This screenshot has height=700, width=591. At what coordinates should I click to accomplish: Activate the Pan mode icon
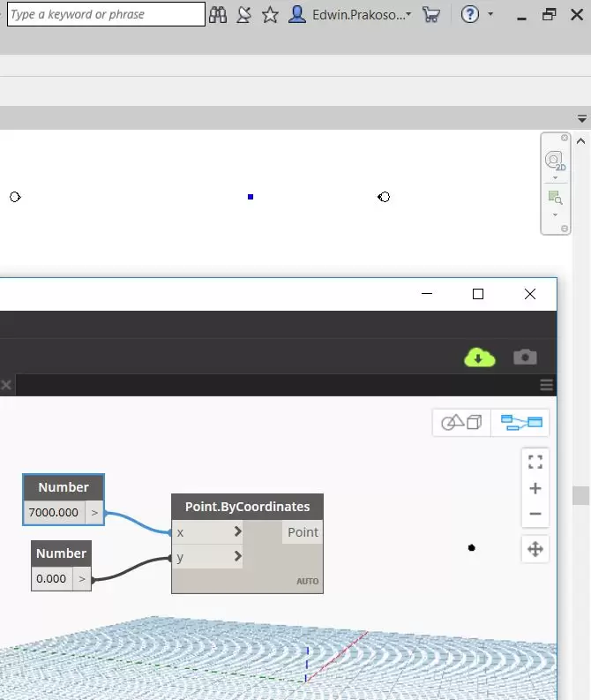coord(535,549)
